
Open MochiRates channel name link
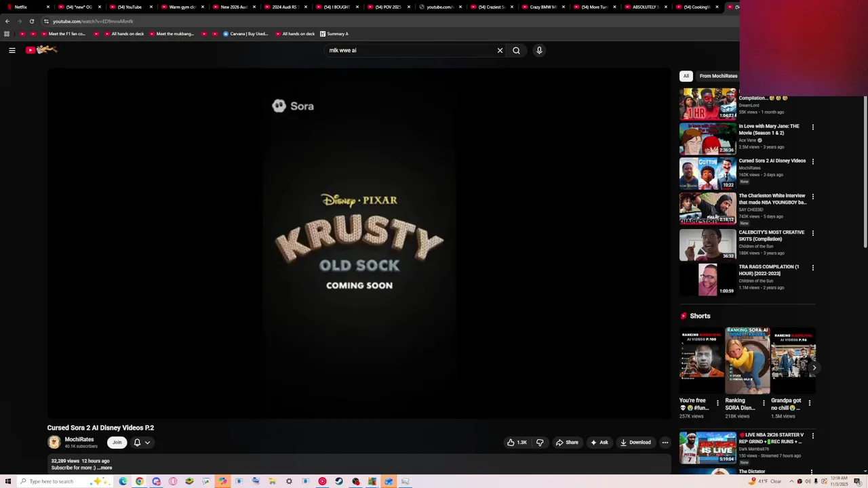(x=79, y=440)
